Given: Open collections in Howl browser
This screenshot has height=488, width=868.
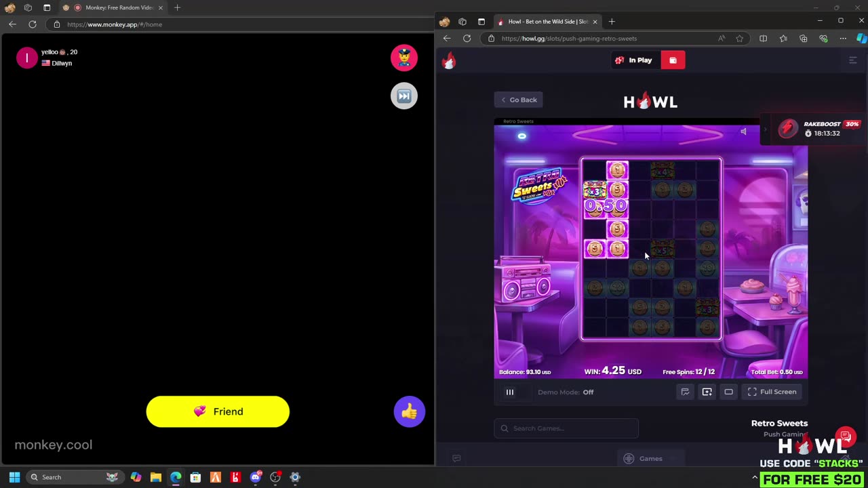Looking at the screenshot, I should 804,39.
